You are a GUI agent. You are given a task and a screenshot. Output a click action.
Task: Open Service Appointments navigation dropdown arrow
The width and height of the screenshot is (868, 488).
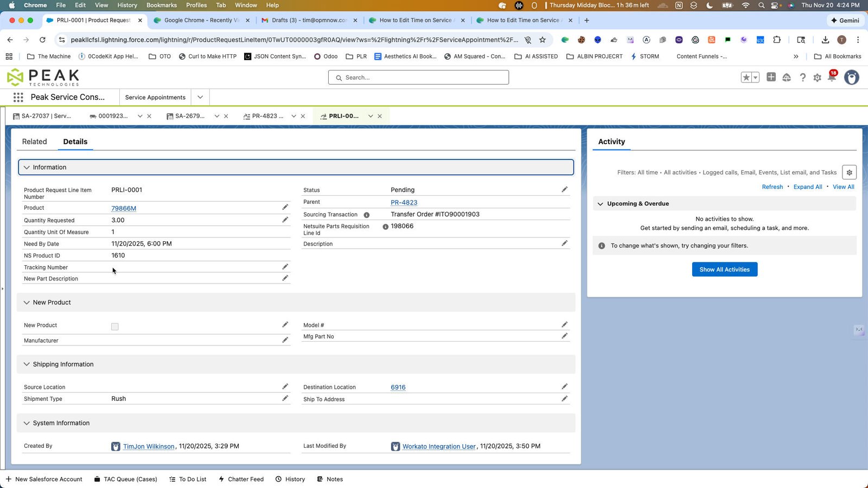[200, 98]
